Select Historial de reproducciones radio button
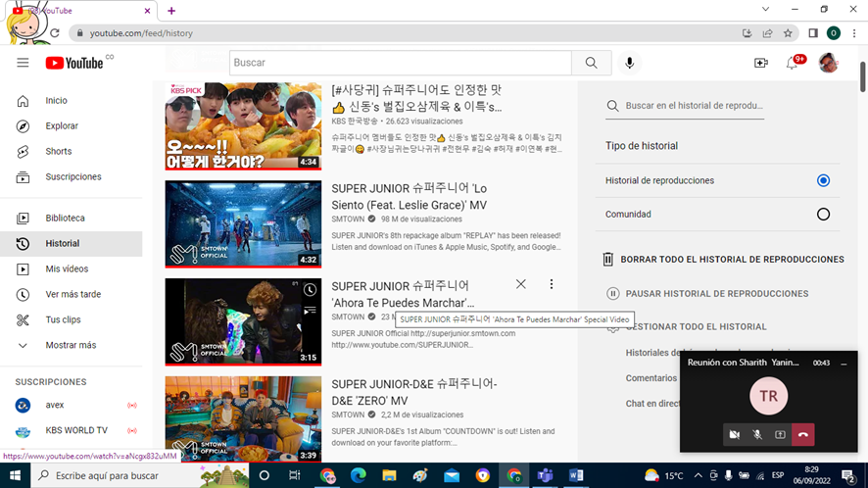The width and height of the screenshot is (868, 488). point(823,180)
